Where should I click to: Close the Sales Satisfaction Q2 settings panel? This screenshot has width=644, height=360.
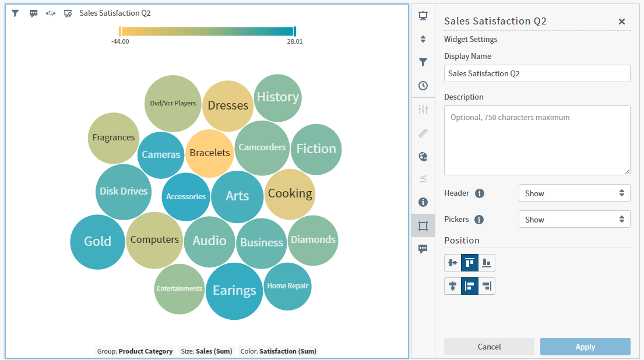[622, 22]
